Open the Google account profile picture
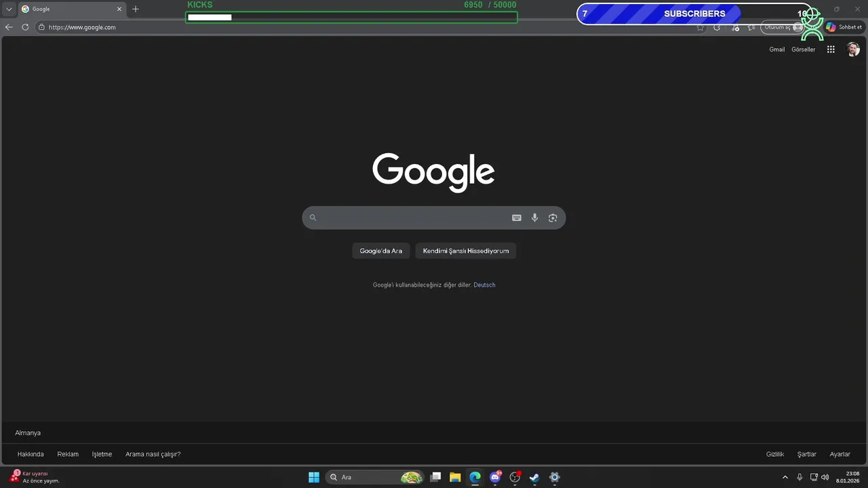 (x=853, y=49)
